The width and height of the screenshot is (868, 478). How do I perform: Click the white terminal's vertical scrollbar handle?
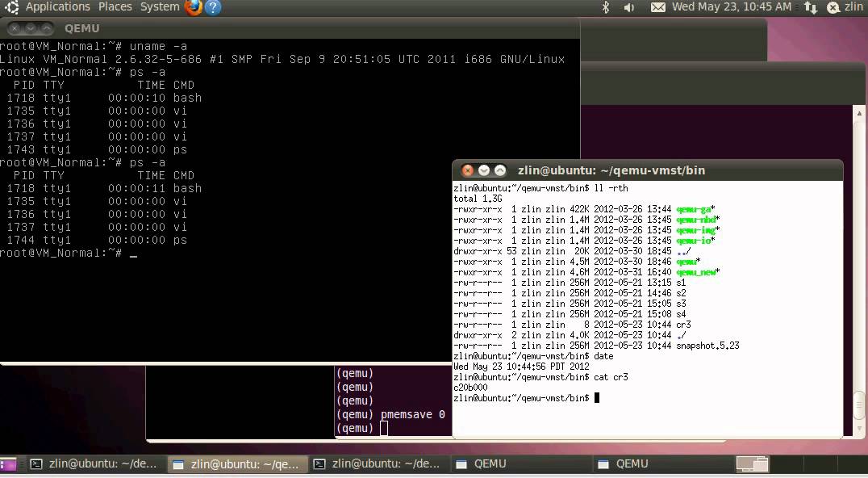[x=859, y=405]
